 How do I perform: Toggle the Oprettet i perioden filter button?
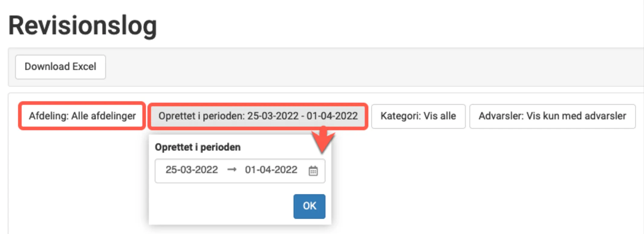258,116
